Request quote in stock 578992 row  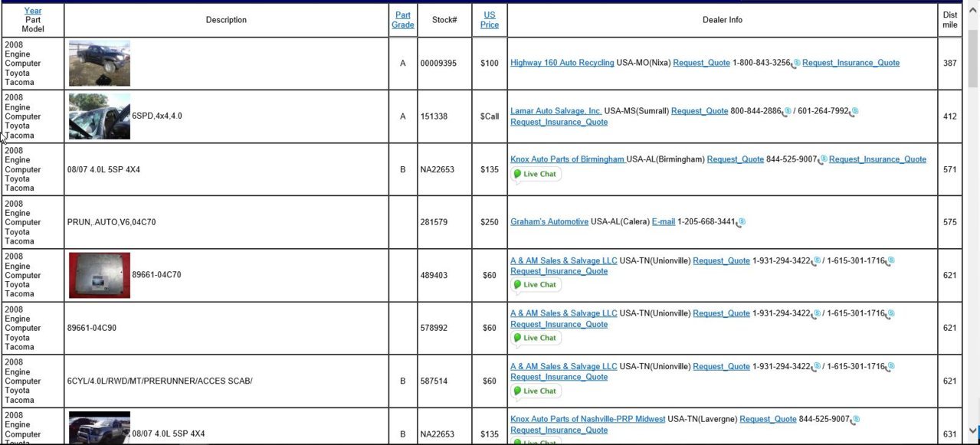tap(721, 313)
